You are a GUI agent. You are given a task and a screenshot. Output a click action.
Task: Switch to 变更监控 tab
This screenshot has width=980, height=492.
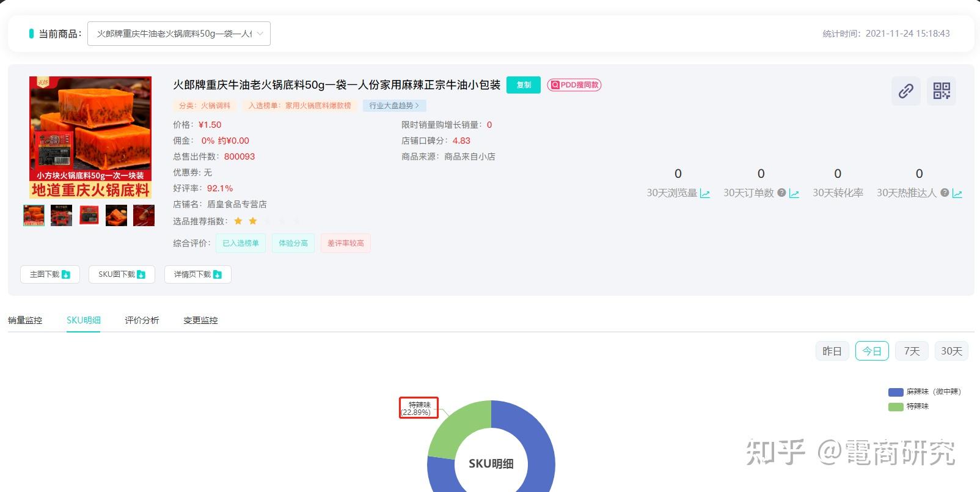pos(200,320)
